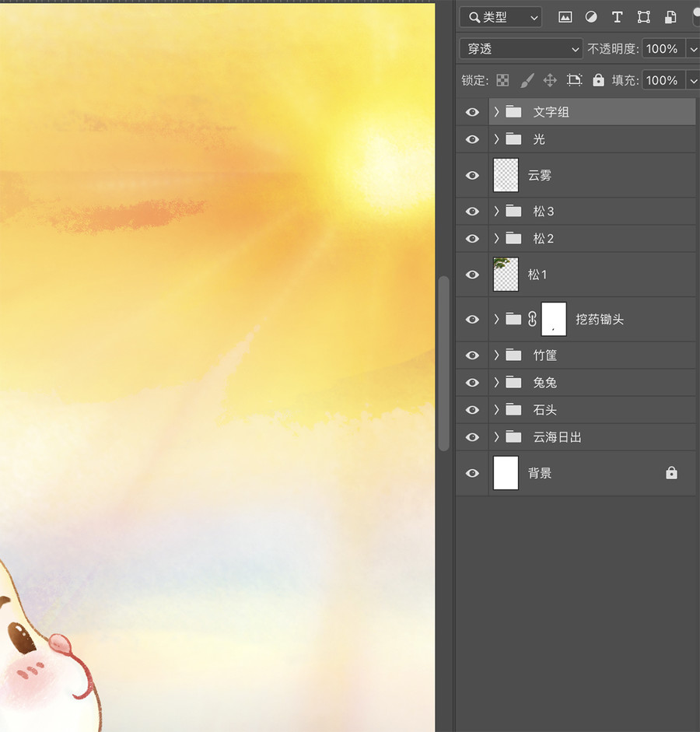Image resolution: width=700 pixels, height=732 pixels.
Task: Click the 云海日出 folder icon
Action: click(513, 437)
